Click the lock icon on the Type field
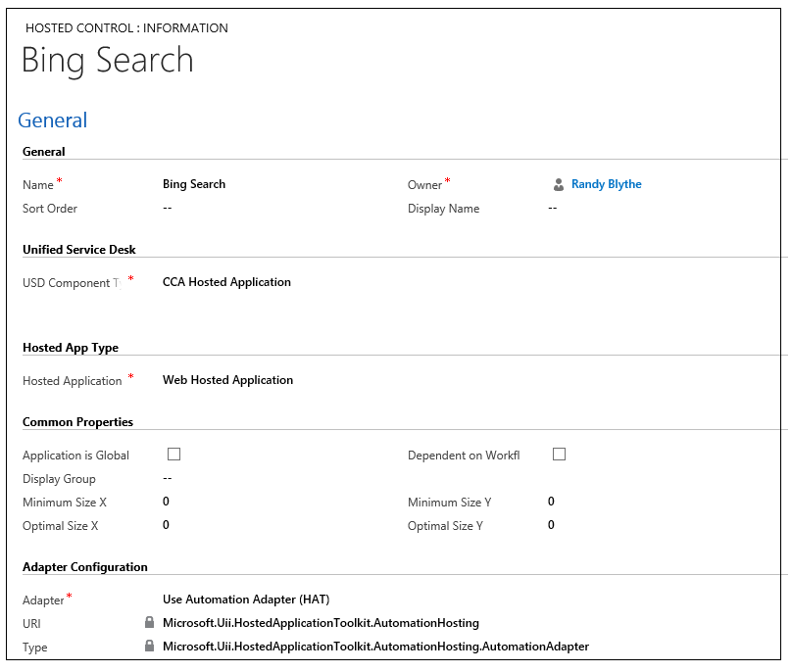 (x=149, y=647)
